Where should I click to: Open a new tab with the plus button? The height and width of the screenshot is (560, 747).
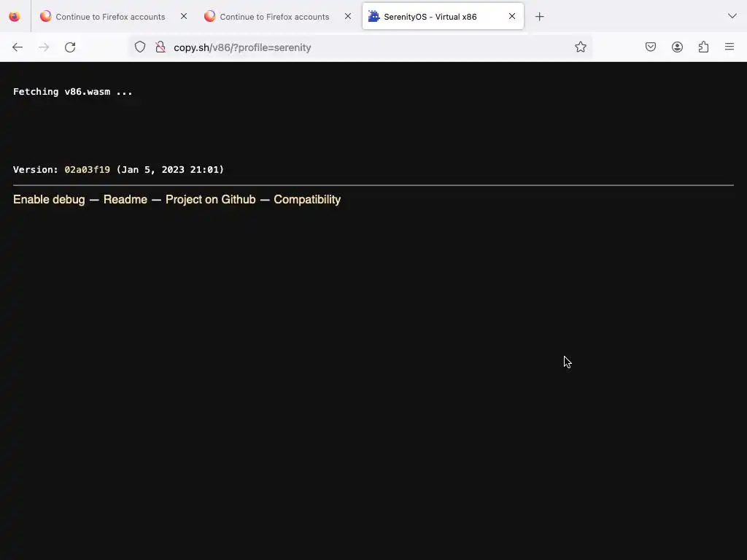click(539, 17)
